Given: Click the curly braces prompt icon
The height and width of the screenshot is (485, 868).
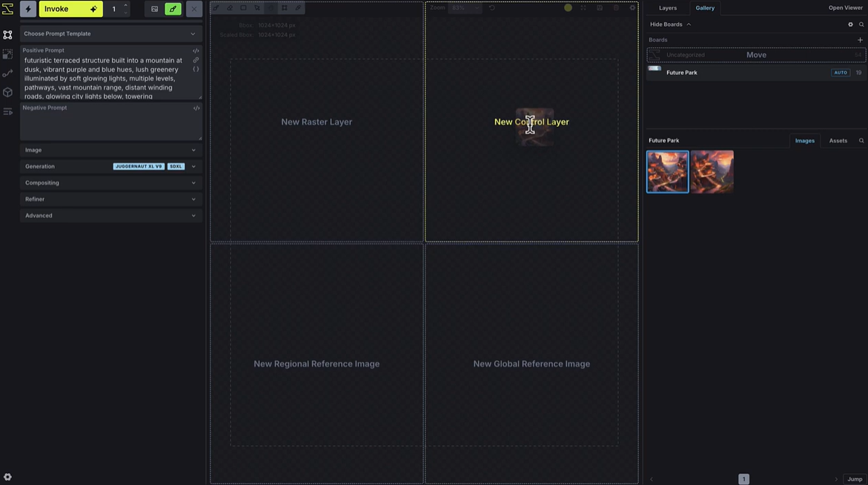Looking at the screenshot, I should tap(196, 69).
